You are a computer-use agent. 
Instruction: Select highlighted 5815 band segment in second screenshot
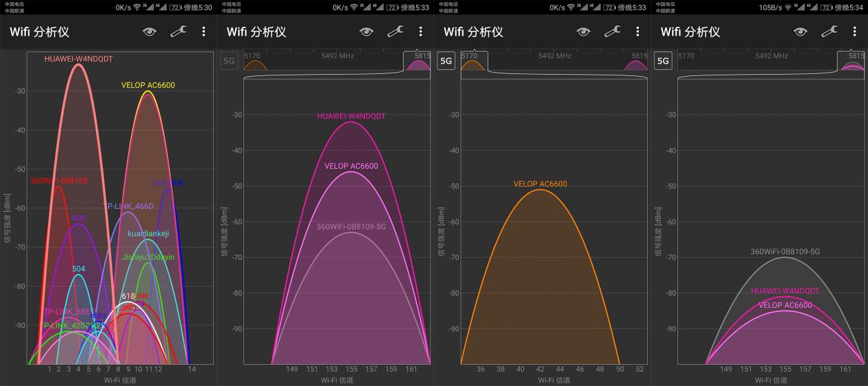tap(418, 61)
